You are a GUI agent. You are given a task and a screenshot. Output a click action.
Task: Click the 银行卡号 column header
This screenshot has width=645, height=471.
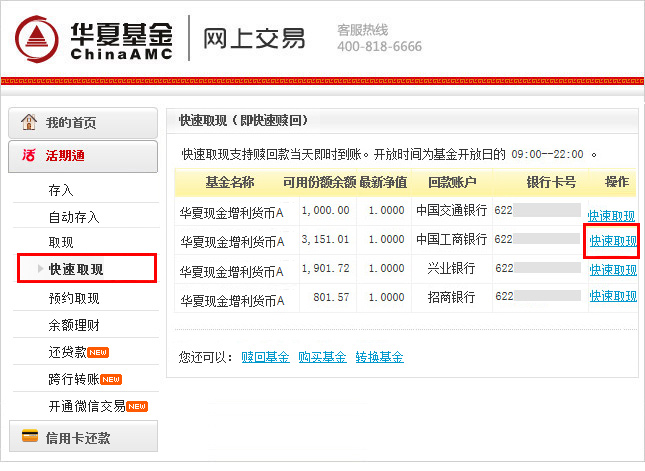click(x=551, y=182)
